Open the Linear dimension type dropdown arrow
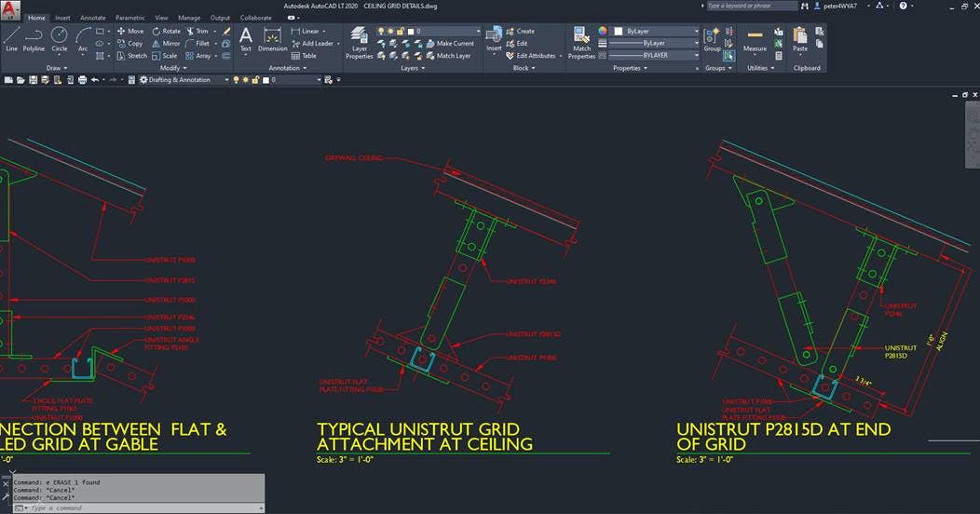Screen dimensions: 980x514 pos(324,32)
